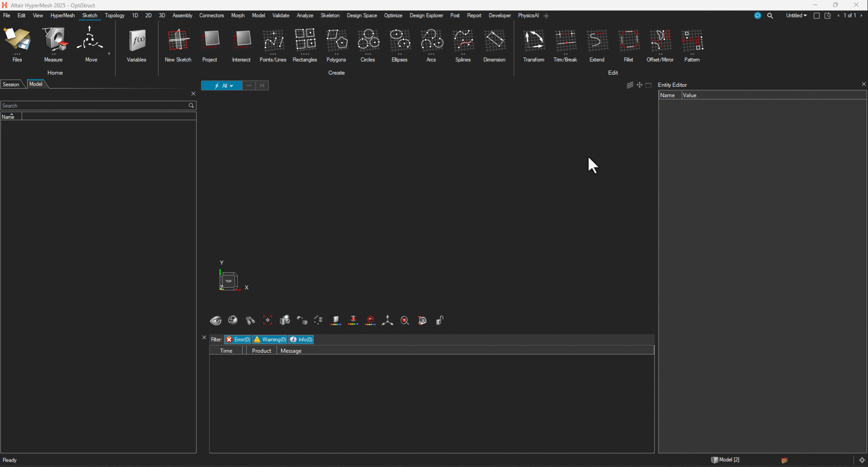This screenshot has width=868, height=467.
Task: Click the red fit-to-screen target icon
Action: click(x=268, y=320)
